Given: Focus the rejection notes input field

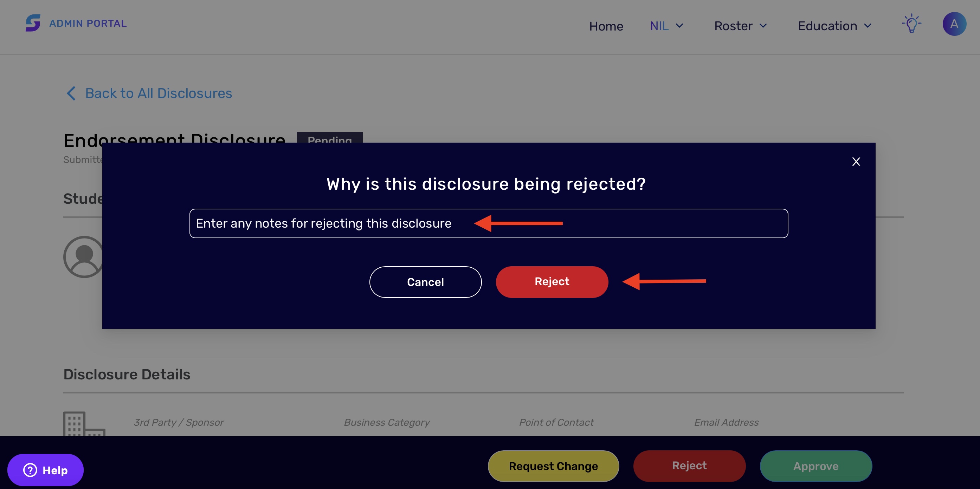Looking at the screenshot, I should (489, 223).
